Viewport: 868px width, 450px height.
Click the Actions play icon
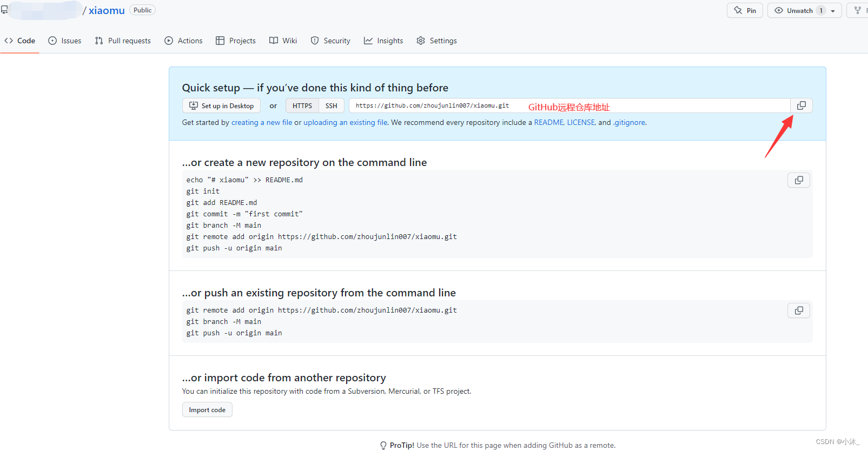(169, 41)
